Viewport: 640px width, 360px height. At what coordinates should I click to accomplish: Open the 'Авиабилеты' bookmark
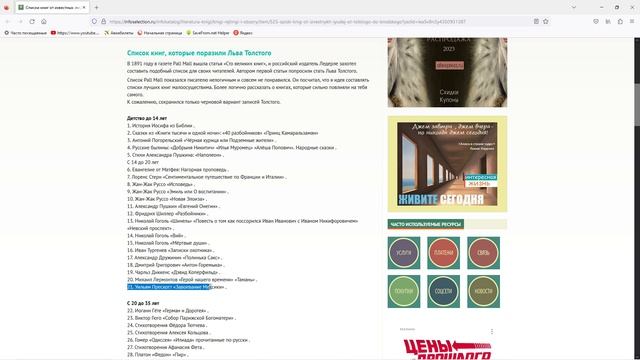[x=119, y=33]
